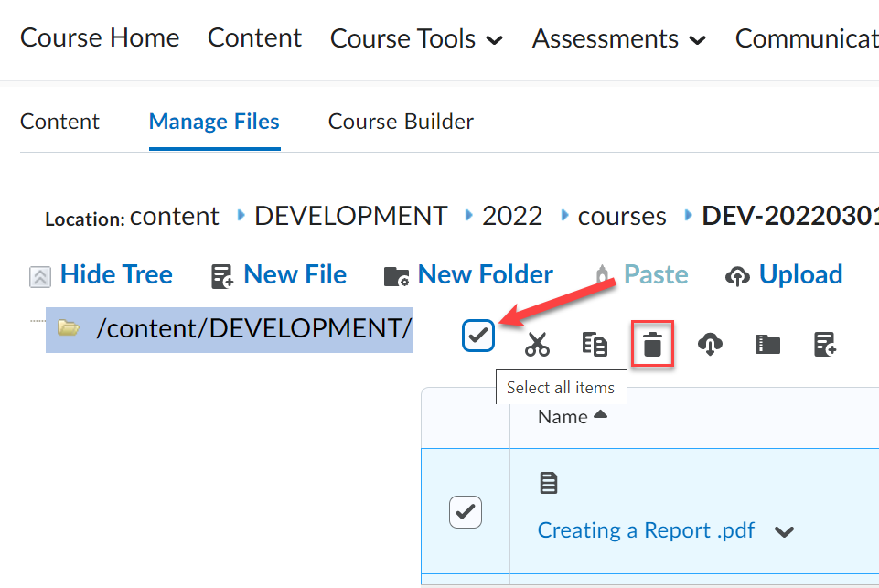This screenshot has width=879, height=588.
Task: Click the New Folder link
Action: (486, 274)
